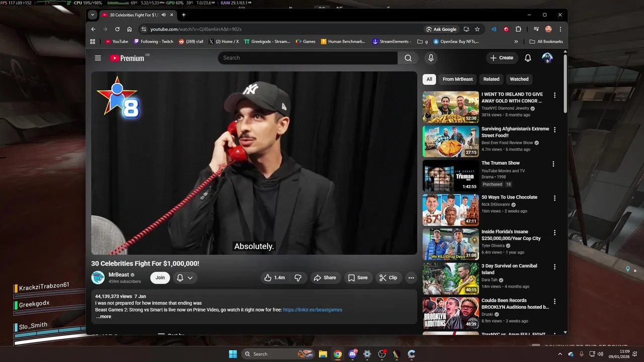Open Chrome extensions puzzle icon
This screenshot has height=362, width=644.
point(518,29)
